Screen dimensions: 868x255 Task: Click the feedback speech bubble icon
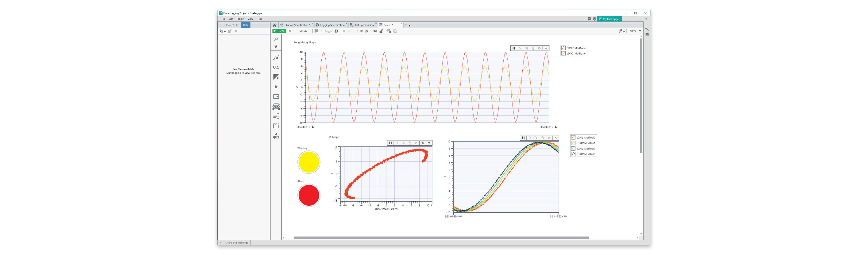point(589,19)
